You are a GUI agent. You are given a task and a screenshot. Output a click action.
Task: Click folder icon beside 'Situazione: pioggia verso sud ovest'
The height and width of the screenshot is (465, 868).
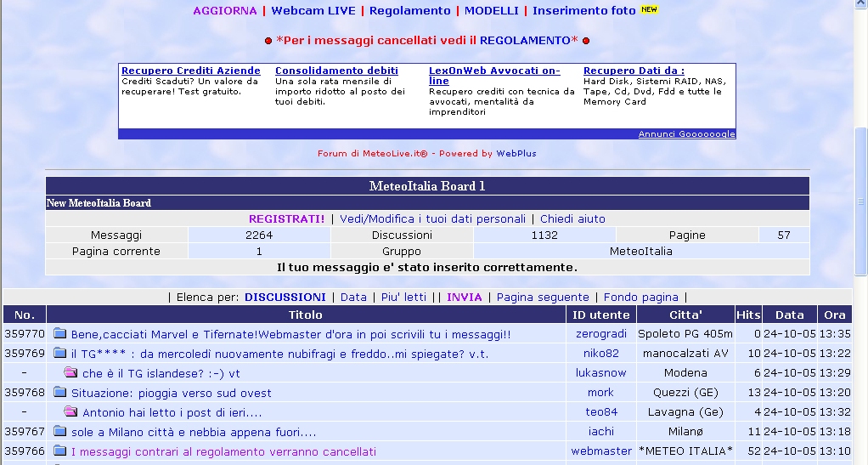(x=59, y=393)
